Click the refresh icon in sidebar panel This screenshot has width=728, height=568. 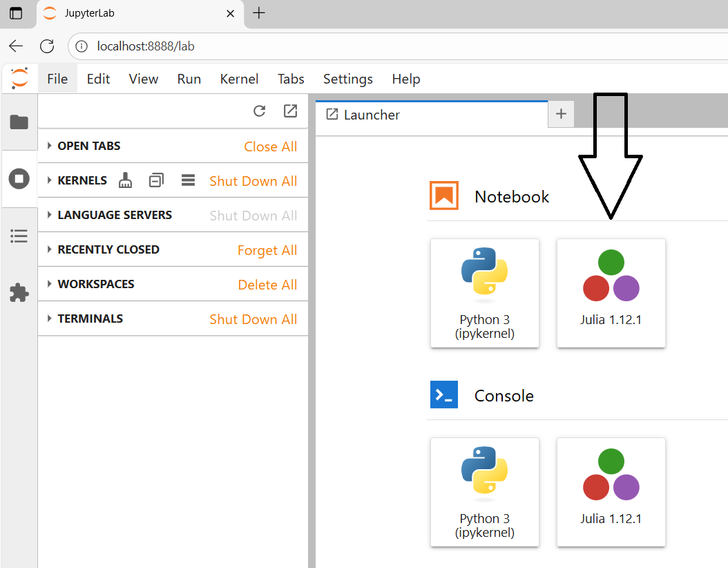click(x=260, y=111)
